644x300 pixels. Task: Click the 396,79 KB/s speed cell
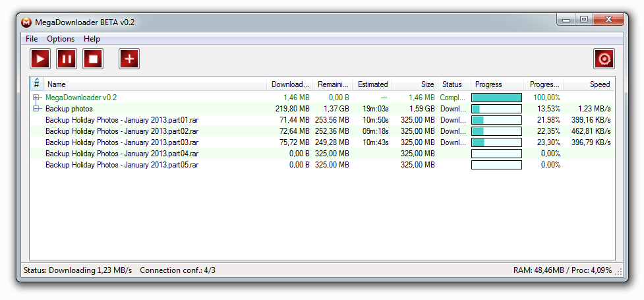pyautogui.click(x=591, y=142)
